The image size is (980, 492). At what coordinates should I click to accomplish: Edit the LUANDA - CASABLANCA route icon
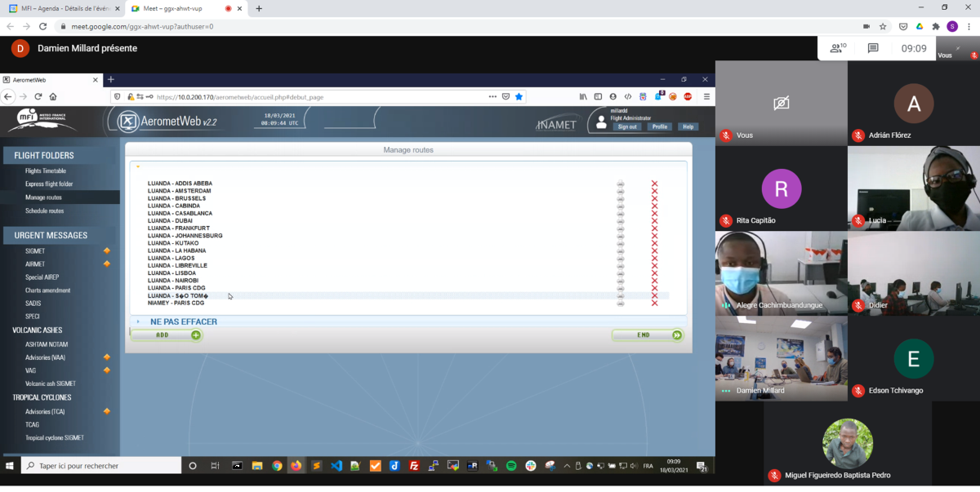coord(621,214)
